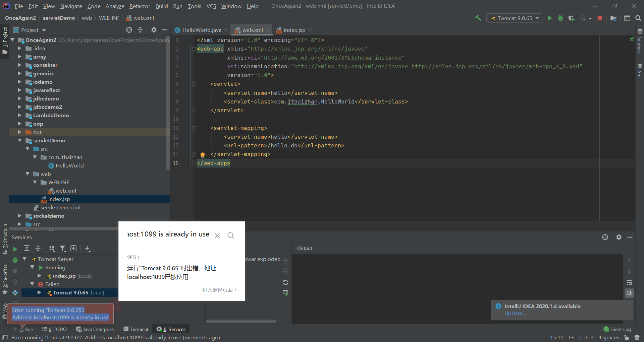
Task: Change the LF line separator in status bar
Action: [571, 337]
